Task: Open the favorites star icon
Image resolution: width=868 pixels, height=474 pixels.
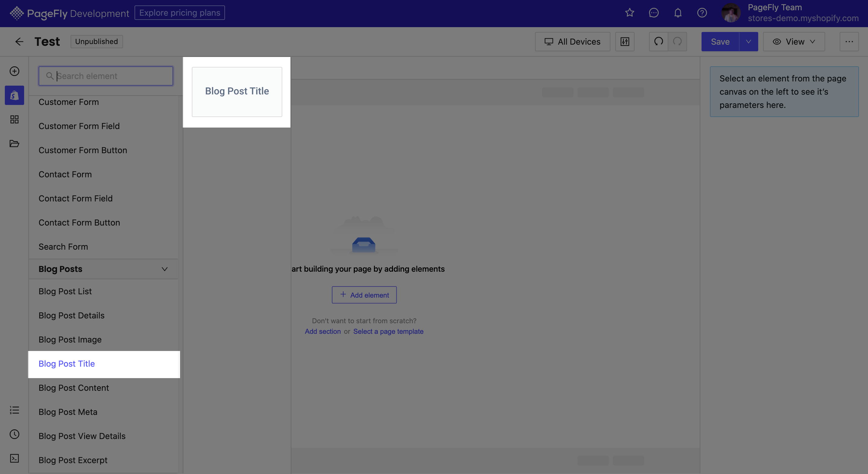Action: click(x=629, y=13)
